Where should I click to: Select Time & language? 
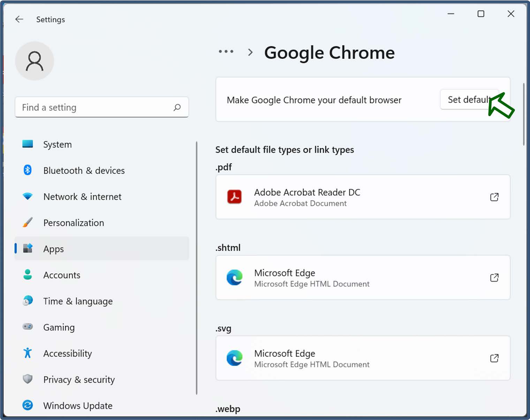[102, 301]
